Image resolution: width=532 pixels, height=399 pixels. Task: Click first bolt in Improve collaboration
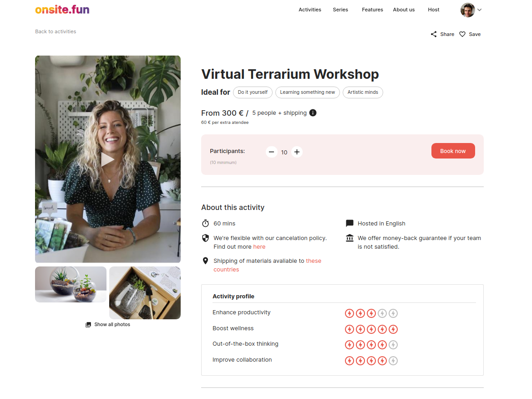coord(350,361)
